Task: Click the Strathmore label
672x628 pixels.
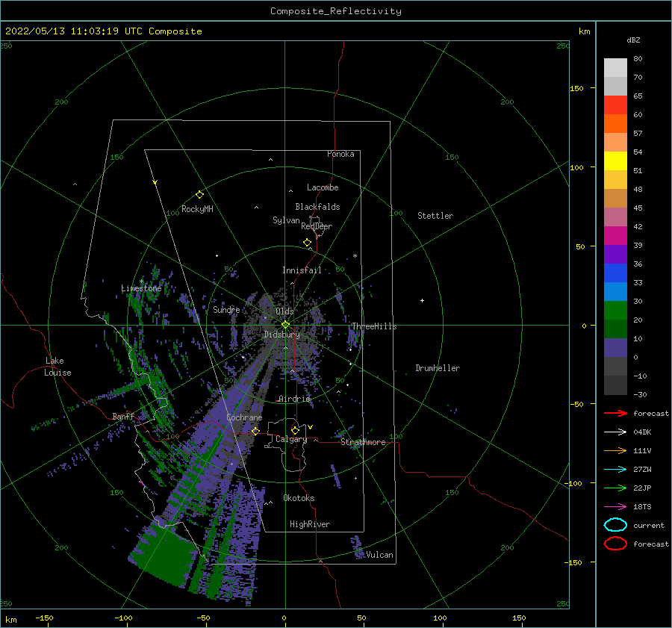Action: (363, 442)
